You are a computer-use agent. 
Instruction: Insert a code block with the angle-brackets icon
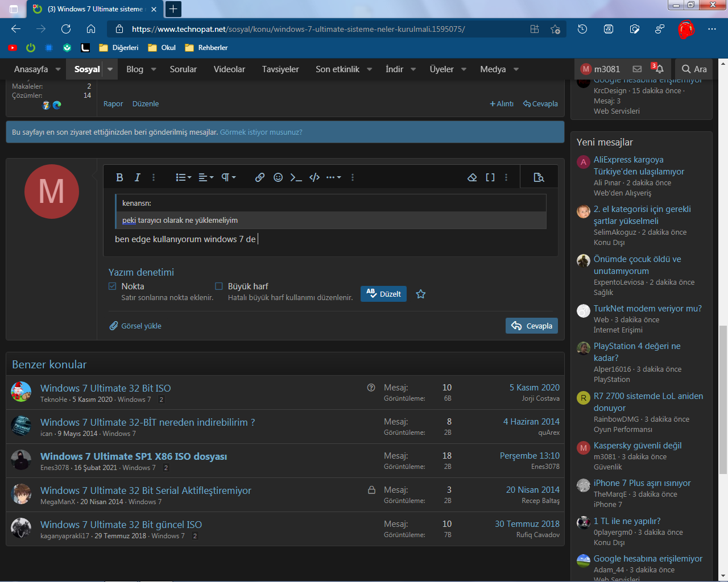click(x=315, y=177)
